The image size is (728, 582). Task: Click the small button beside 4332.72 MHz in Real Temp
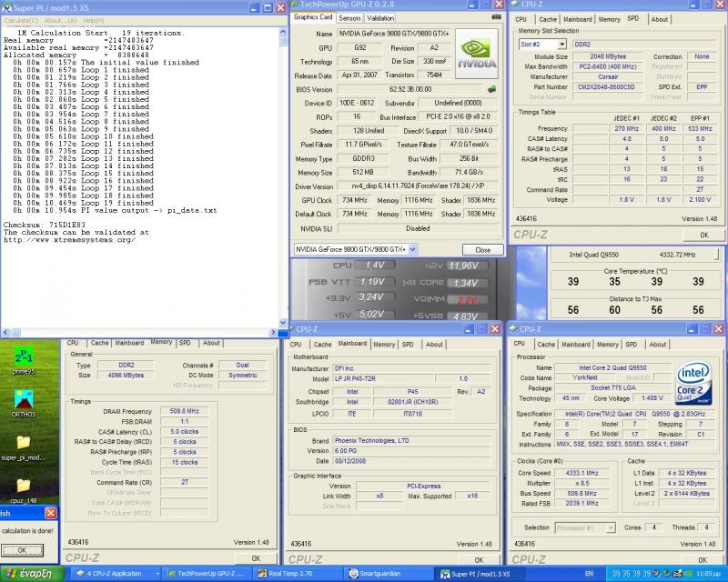[717, 255]
